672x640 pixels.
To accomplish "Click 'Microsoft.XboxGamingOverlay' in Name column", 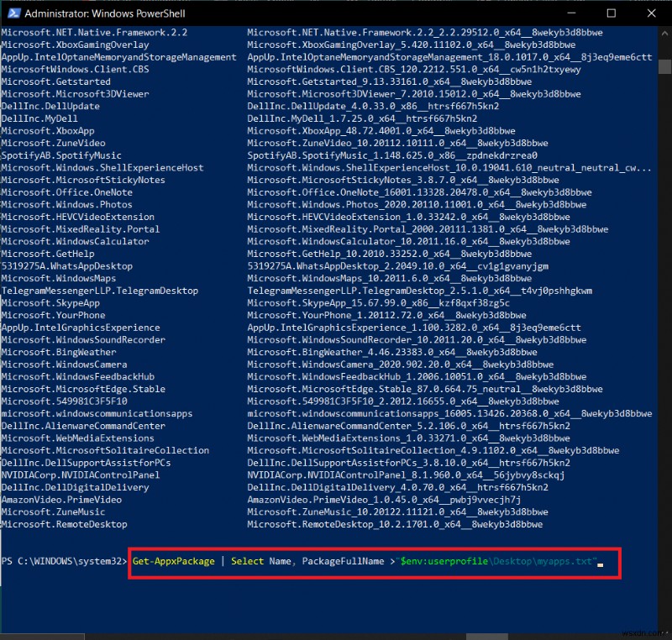I will click(x=75, y=45).
